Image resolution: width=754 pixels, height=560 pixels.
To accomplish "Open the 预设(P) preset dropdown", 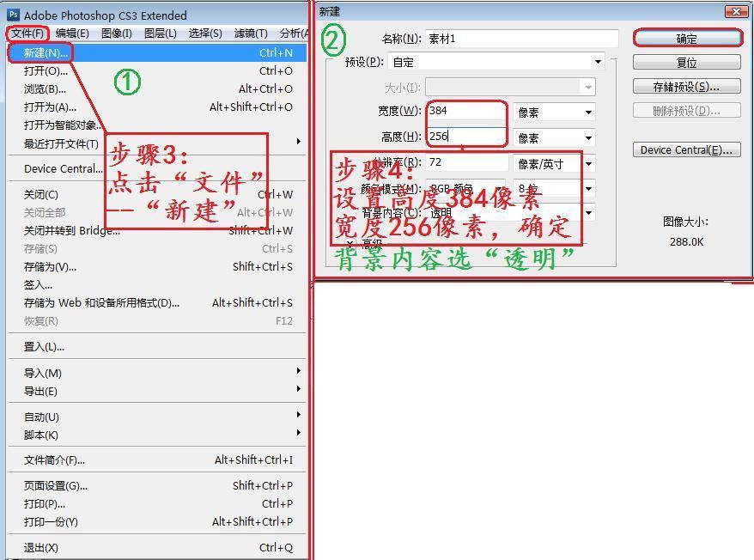I will pos(496,62).
